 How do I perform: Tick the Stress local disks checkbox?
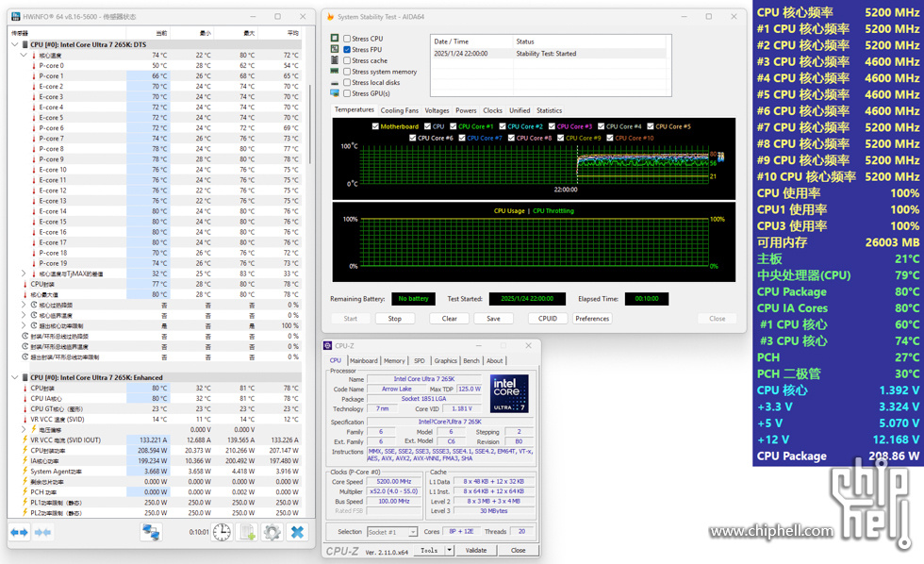(x=347, y=82)
